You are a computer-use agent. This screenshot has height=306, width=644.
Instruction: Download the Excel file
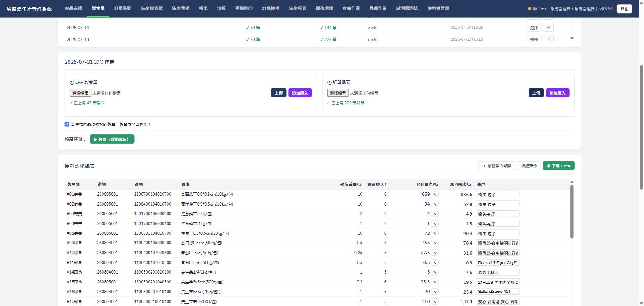pyautogui.click(x=559, y=166)
